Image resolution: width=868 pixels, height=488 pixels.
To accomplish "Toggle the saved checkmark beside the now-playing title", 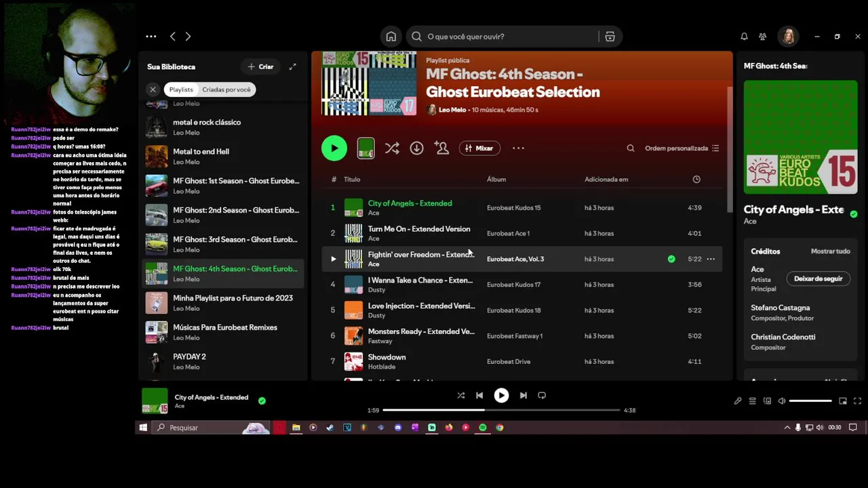I will (262, 401).
